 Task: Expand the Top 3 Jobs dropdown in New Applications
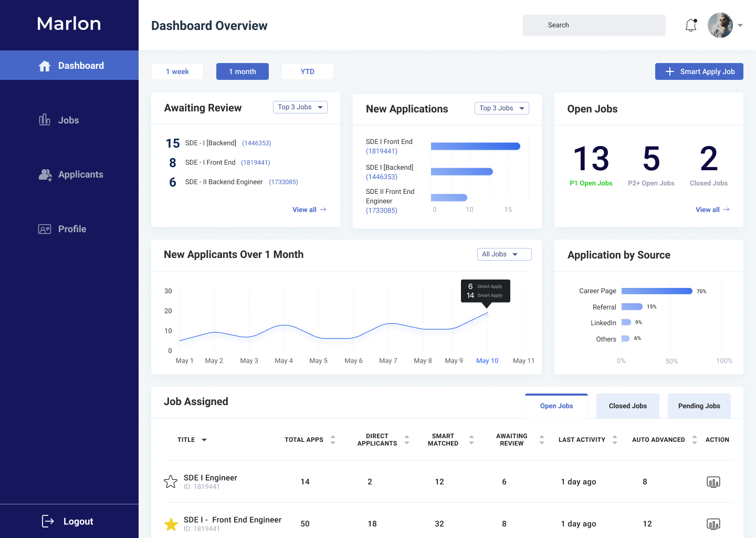pos(501,108)
